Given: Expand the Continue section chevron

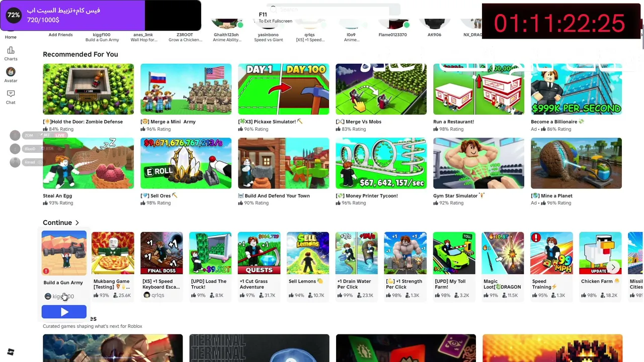Looking at the screenshot, I should pyautogui.click(x=77, y=223).
